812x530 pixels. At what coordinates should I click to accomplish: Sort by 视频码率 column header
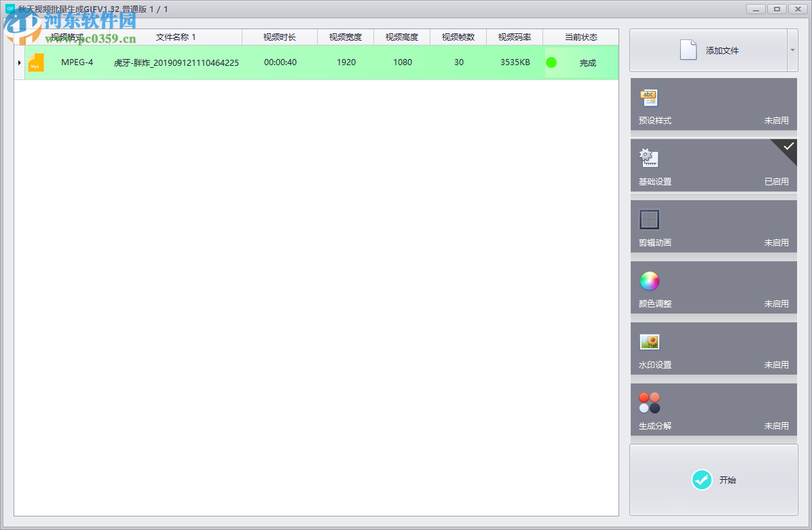515,37
